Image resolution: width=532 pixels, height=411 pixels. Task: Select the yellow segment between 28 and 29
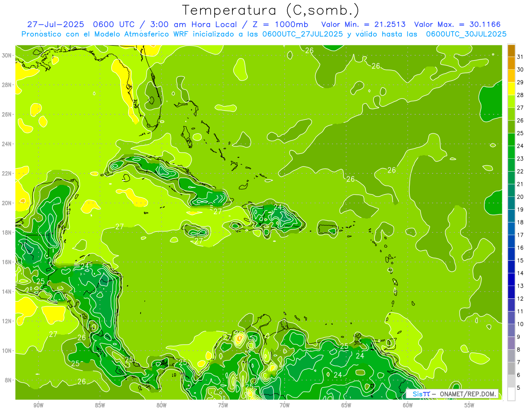tap(511, 88)
